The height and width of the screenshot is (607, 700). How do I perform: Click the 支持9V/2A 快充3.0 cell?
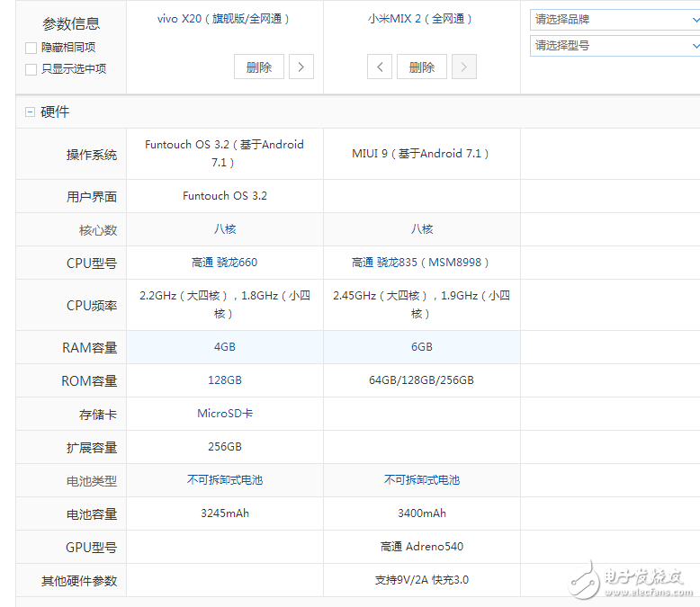[422, 580]
